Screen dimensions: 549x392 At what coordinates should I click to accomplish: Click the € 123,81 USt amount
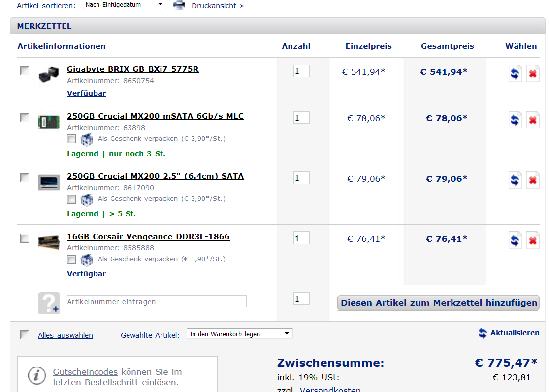512,377
